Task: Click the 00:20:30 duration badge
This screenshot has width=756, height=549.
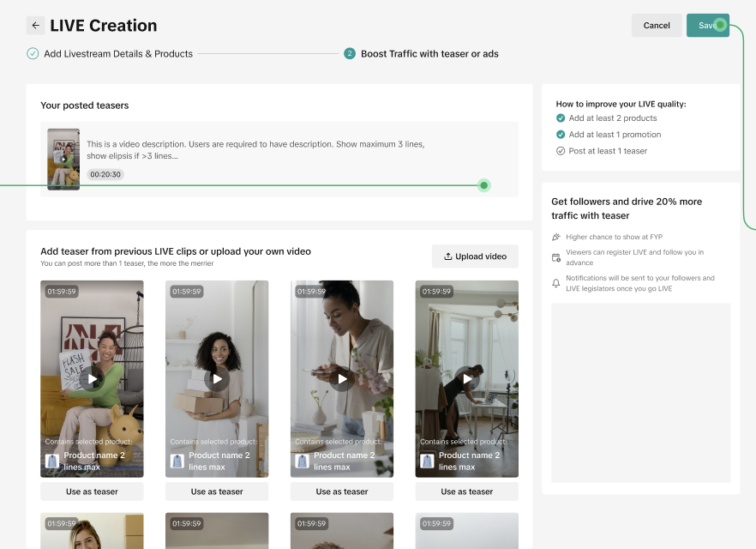Action: click(x=105, y=174)
